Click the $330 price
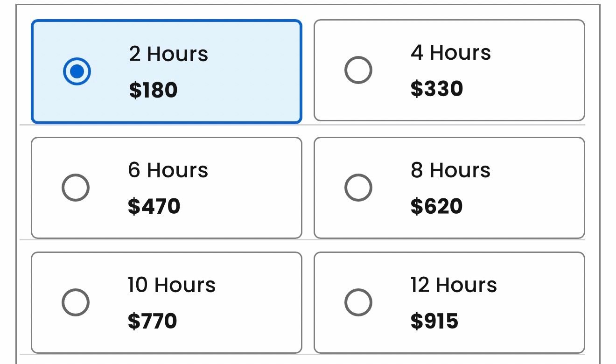Image resolution: width=616 pixels, height=364 pixels. coord(436,89)
